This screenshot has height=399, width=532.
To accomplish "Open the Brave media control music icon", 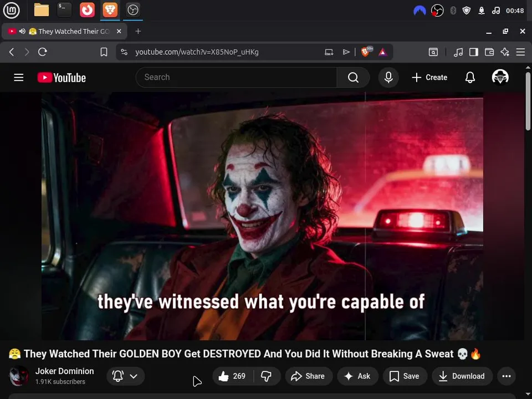I will (x=458, y=52).
